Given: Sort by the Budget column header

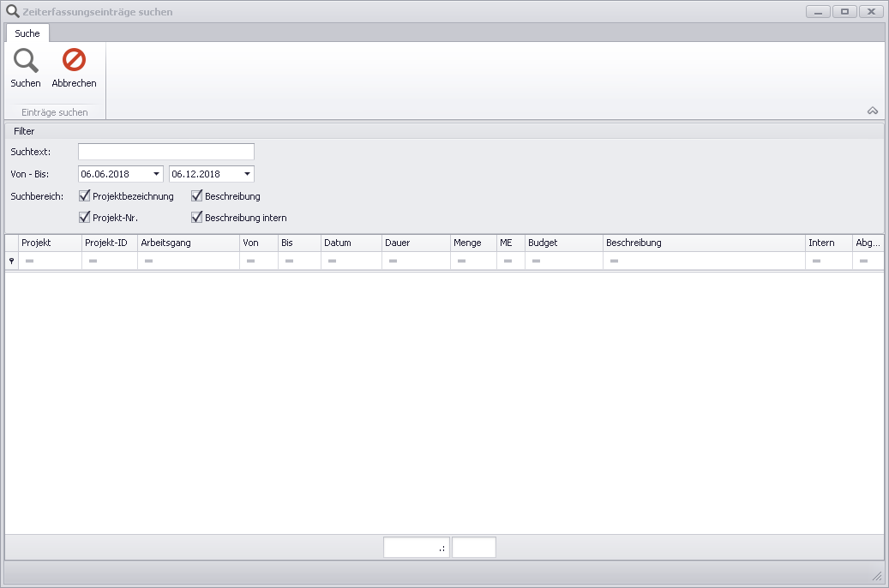Looking at the screenshot, I should click(563, 243).
